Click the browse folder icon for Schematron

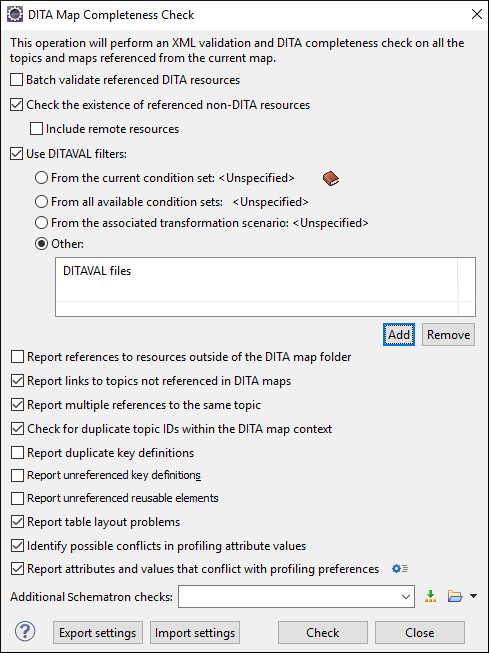coord(455,597)
